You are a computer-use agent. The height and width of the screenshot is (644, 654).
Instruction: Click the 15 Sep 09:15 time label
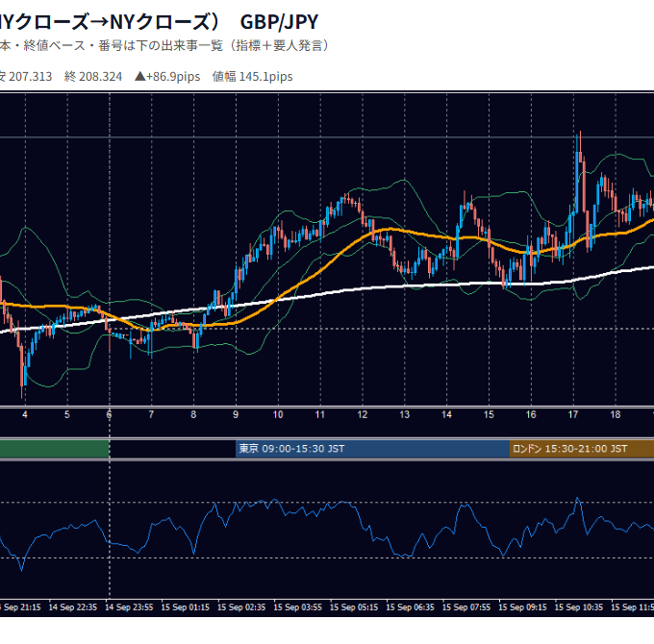pos(522,607)
